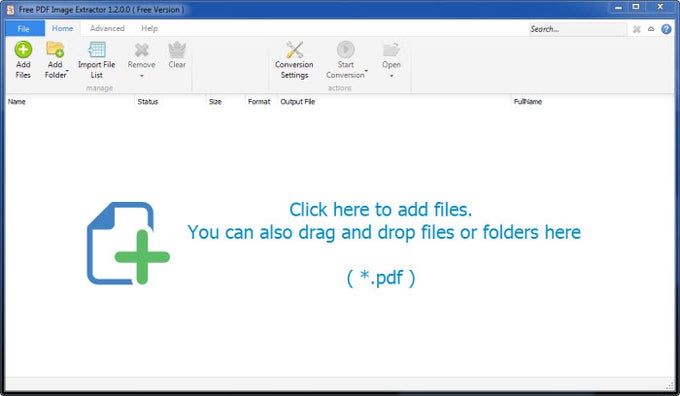The image size is (680, 396).
Task: Switch to the Help tab
Action: [x=149, y=29]
